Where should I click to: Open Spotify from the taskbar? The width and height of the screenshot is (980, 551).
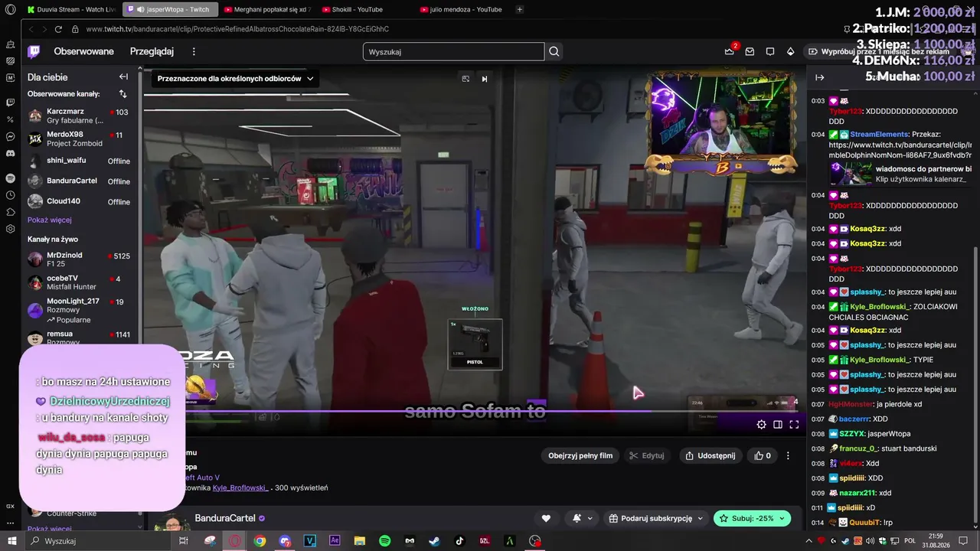pos(385,541)
